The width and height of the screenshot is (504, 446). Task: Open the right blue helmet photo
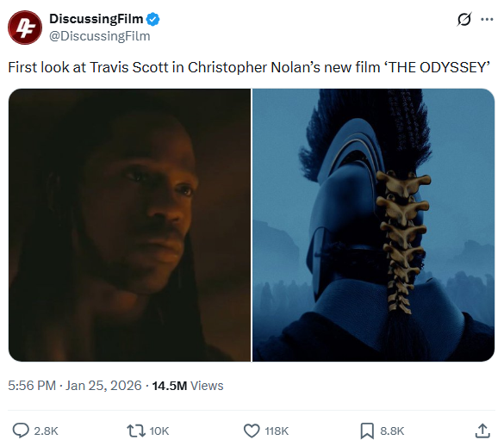pyautogui.click(x=374, y=225)
